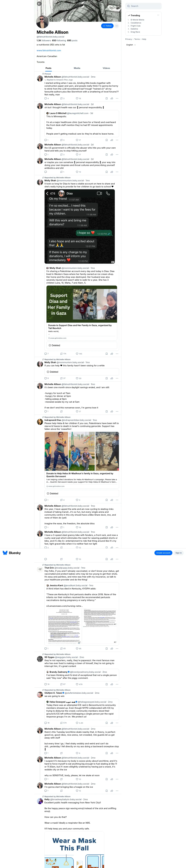Viewport: 186px width, 868px height.
Task: Open more options next to the Follow button
Action: (117, 26)
